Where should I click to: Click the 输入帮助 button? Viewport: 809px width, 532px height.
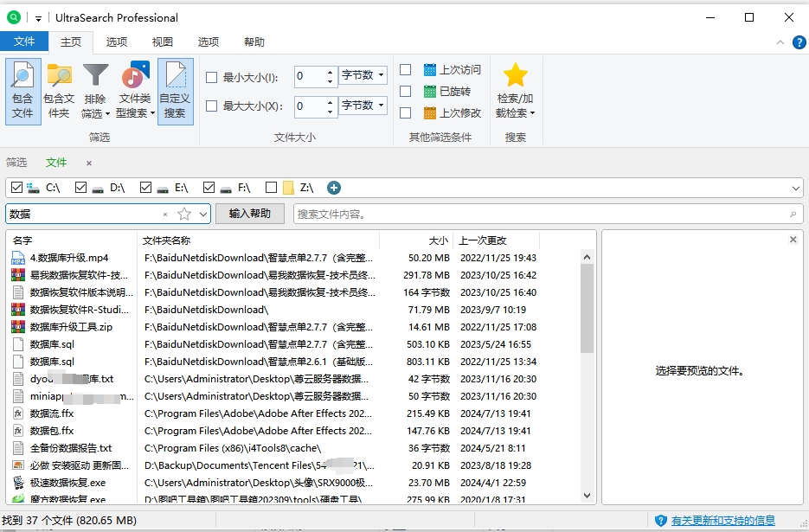250,214
